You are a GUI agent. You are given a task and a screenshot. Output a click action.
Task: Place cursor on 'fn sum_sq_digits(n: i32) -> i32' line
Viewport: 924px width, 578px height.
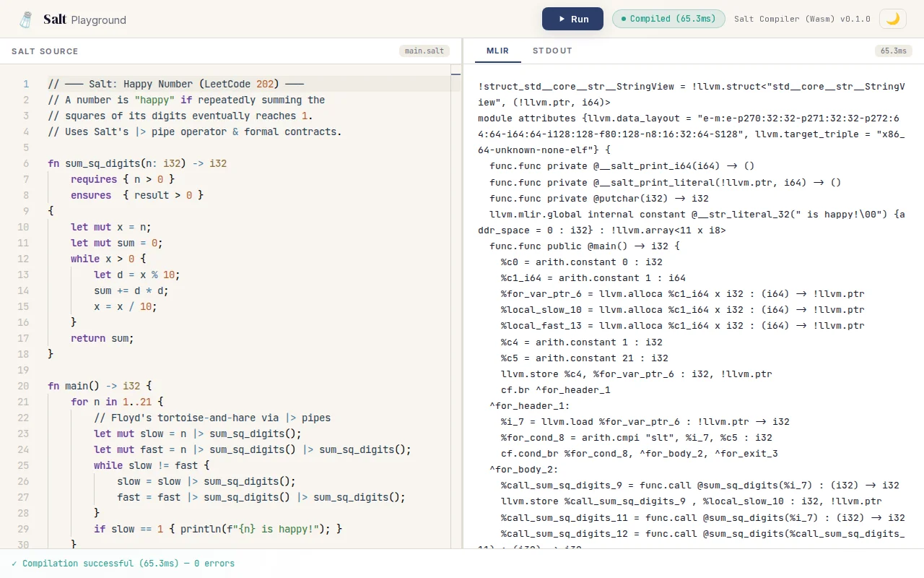click(137, 163)
